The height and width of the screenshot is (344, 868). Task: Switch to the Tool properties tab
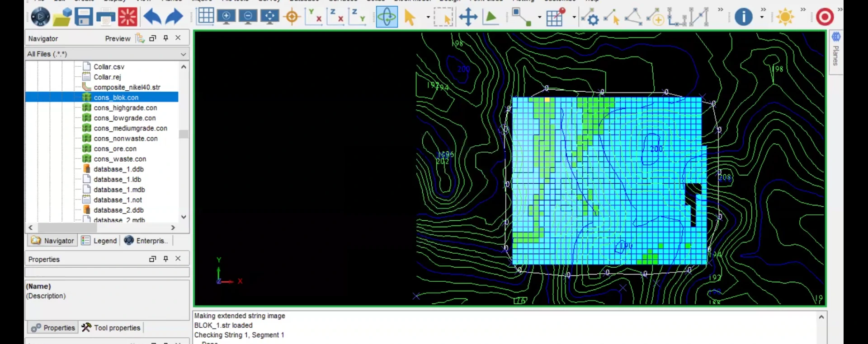(111, 328)
